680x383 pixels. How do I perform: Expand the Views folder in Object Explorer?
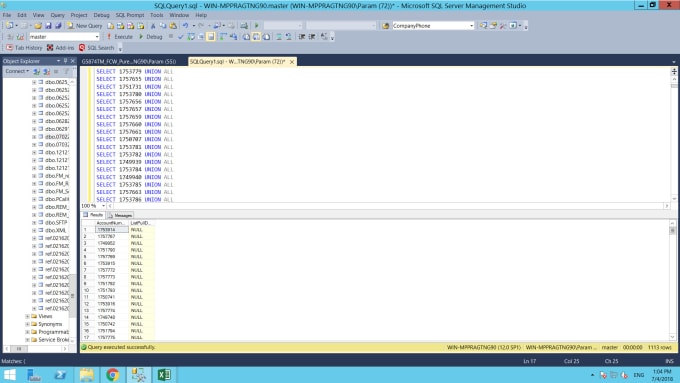pyautogui.click(x=27, y=316)
